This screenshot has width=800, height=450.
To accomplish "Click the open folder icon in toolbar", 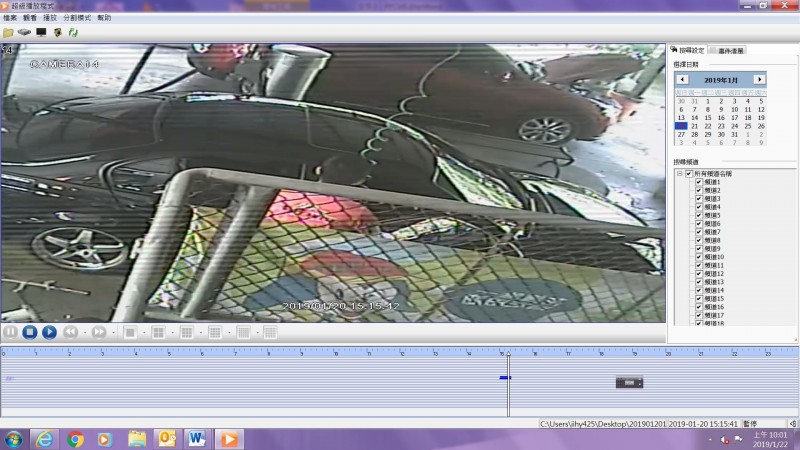I will [x=8, y=32].
